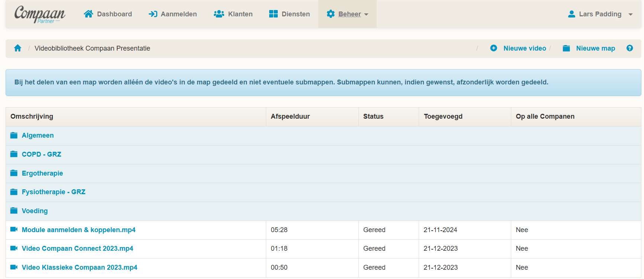Click the Fysiotherapie - GRZ folder icon
Screen dimensions: 644x279
click(x=14, y=192)
